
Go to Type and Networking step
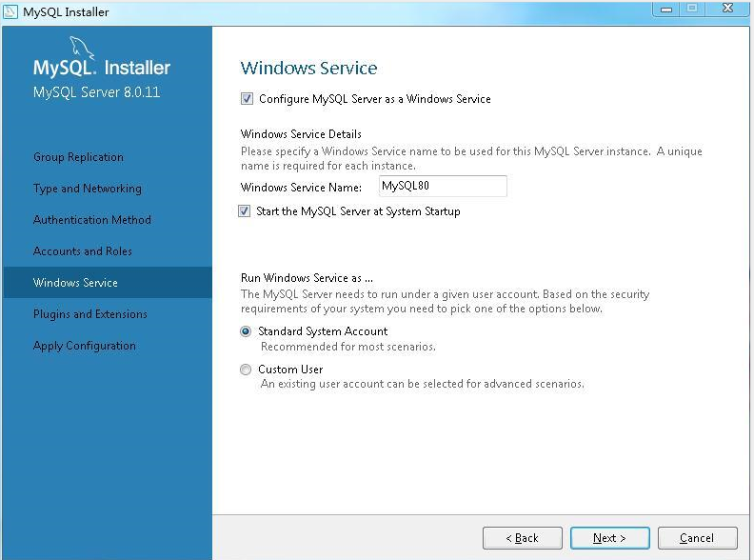(88, 189)
